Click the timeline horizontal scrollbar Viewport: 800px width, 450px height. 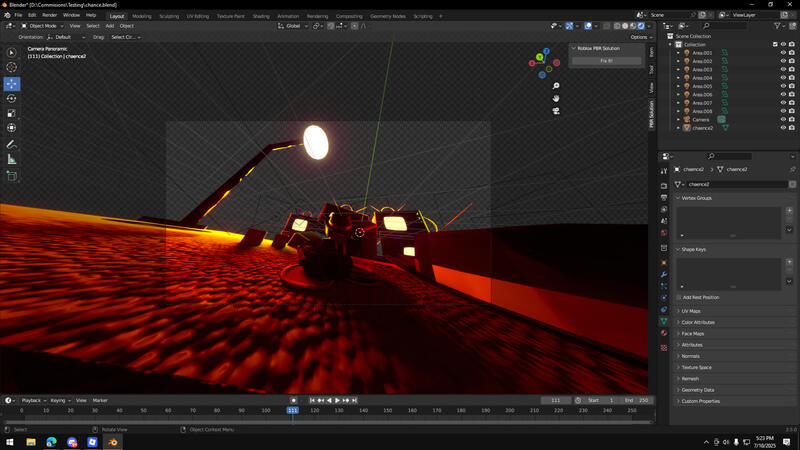click(328, 421)
